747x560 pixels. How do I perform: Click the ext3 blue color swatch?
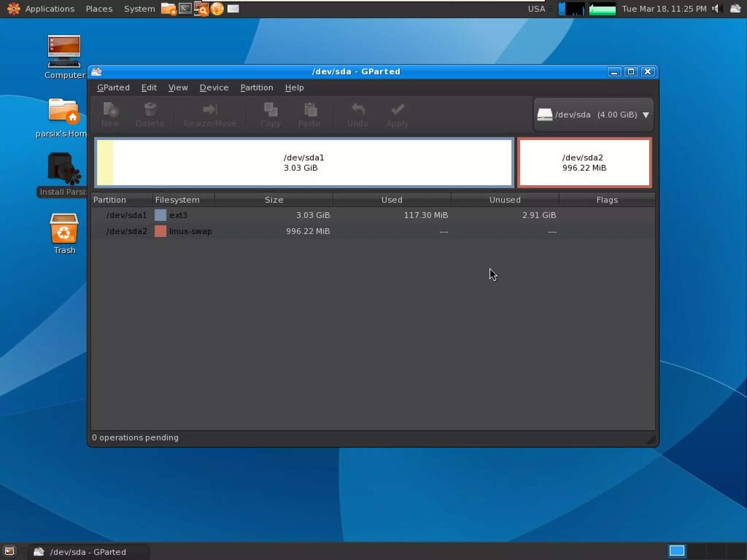pos(160,215)
